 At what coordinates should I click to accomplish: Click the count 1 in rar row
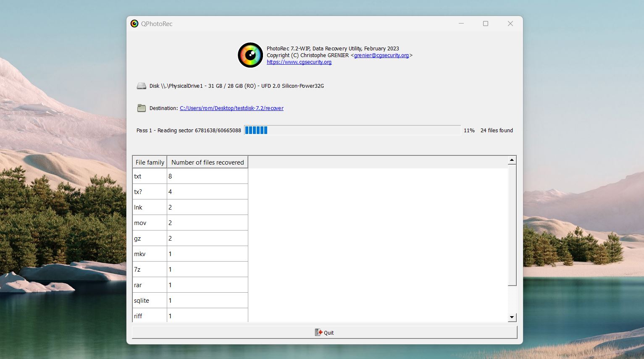point(208,285)
